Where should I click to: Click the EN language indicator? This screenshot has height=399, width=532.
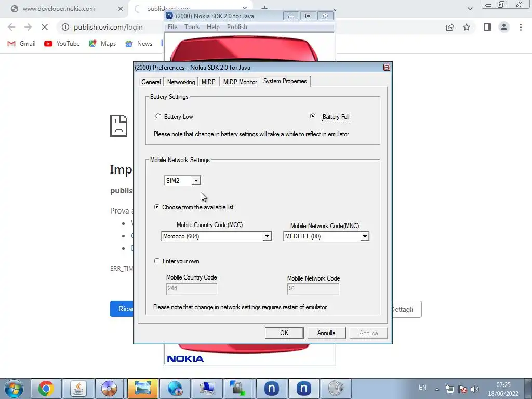tap(422, 388)
